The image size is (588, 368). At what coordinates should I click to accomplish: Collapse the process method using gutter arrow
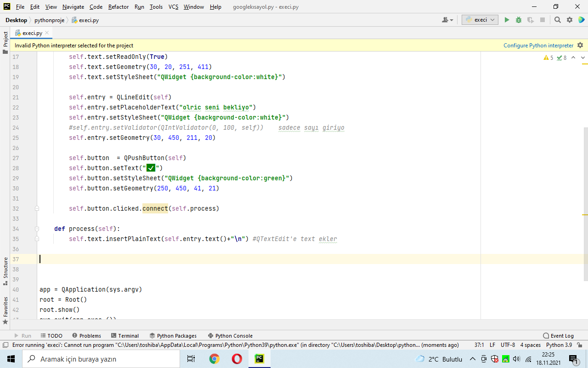(x=36, y=229)
